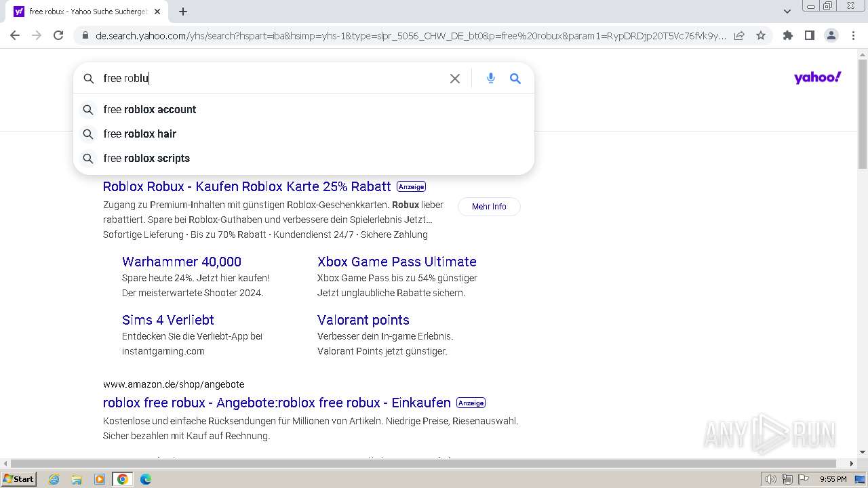Click the browser forward arrow

(37, 35)
